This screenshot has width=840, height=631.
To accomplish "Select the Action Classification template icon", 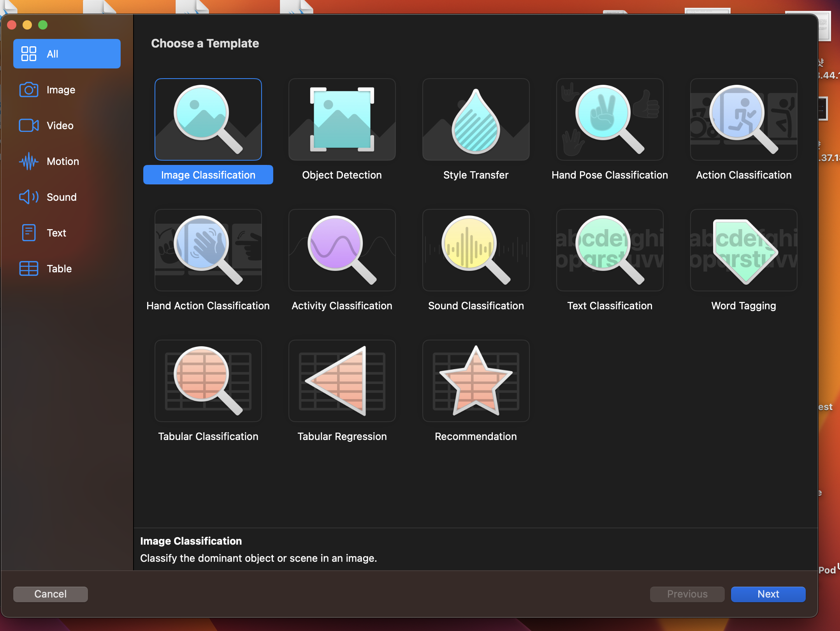I will (743, 119).
